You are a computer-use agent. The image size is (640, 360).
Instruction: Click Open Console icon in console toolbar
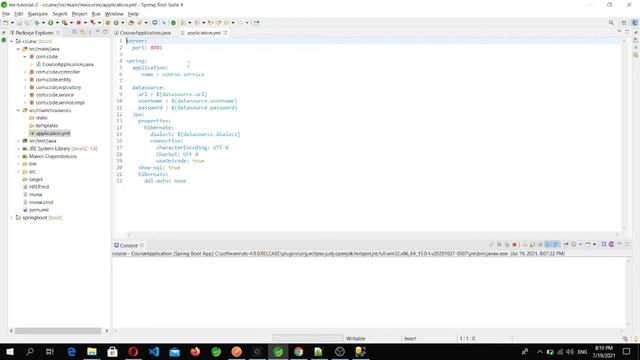[x=588, y=244]
